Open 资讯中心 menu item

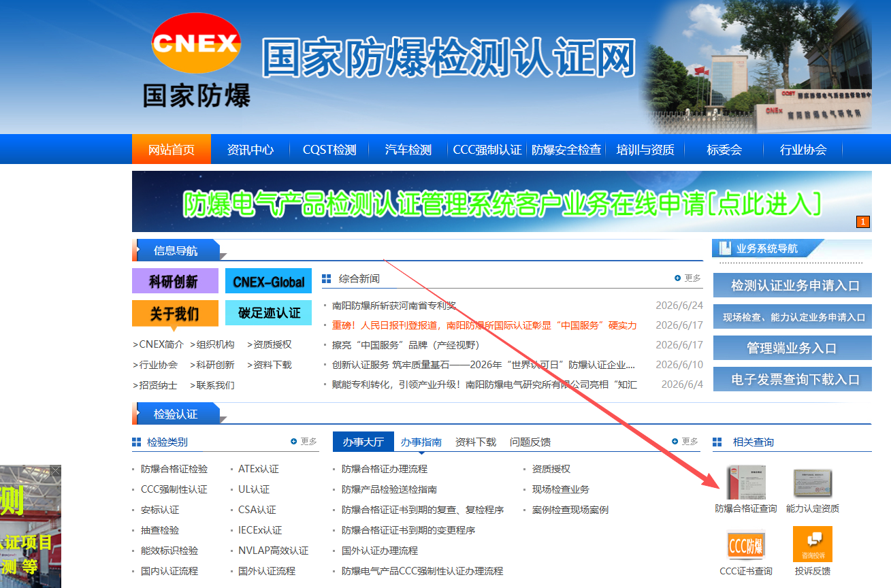[x=250, y=150]
